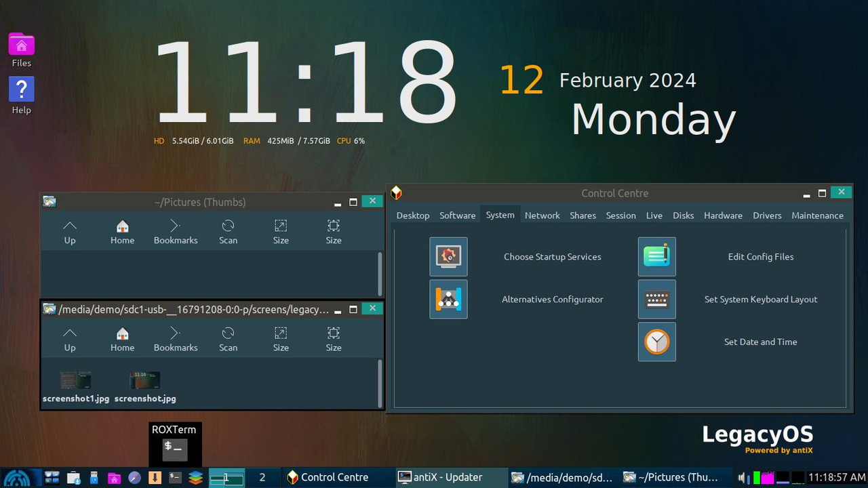Viewport: 868px width, 488px height.
Task: Go Home in the /media/demo window
Action: coord(123,339)
